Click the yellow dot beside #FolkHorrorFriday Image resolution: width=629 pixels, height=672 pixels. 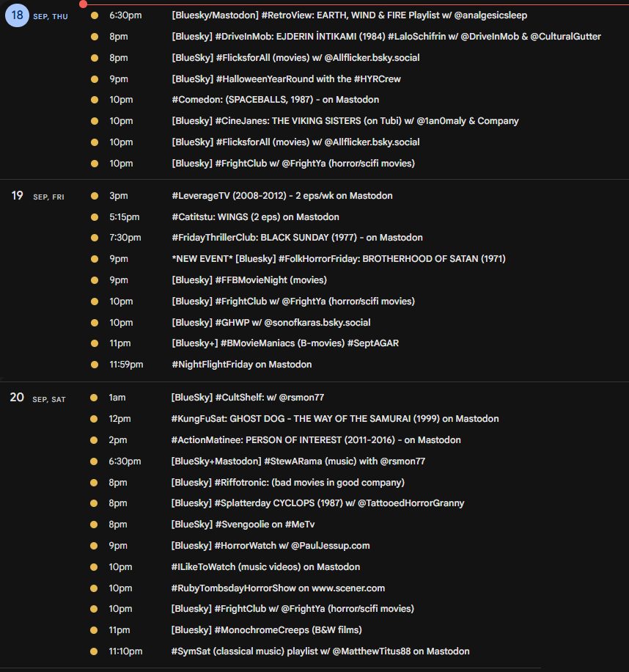pyautogui.click(x=95, y=259)
